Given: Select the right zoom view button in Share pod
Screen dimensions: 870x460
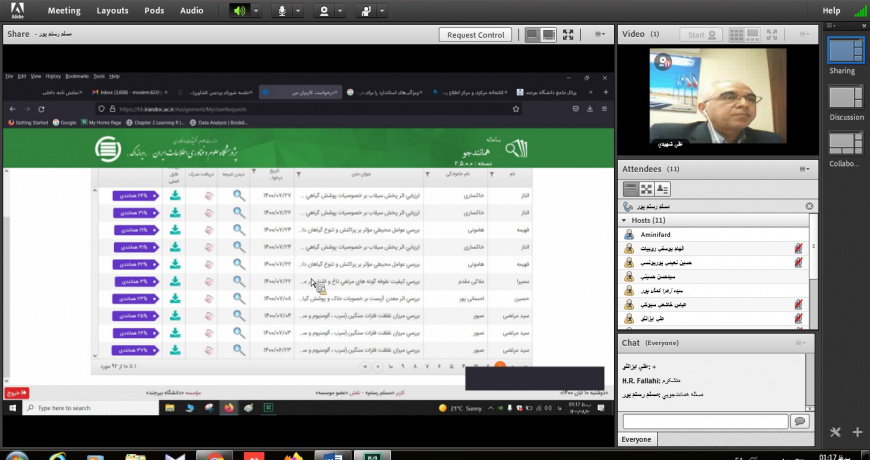Looking at the screenshot, I should (x=549, y=34).
